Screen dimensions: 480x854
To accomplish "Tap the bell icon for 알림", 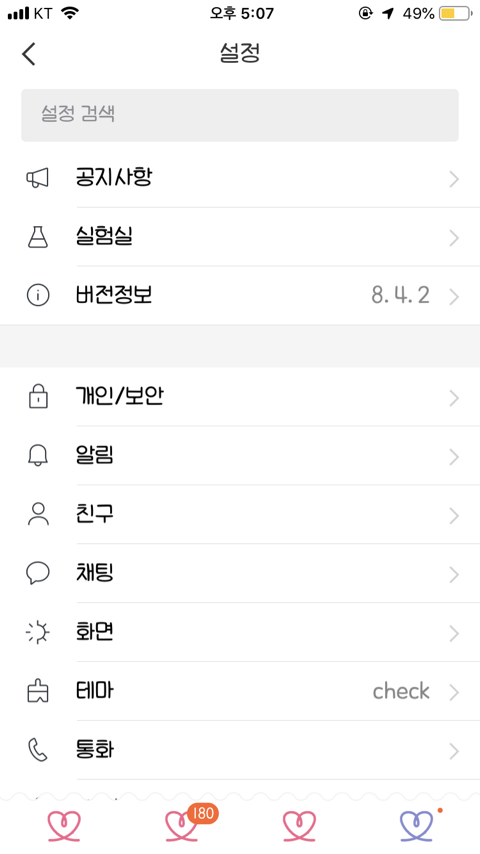I will (38, 456).
